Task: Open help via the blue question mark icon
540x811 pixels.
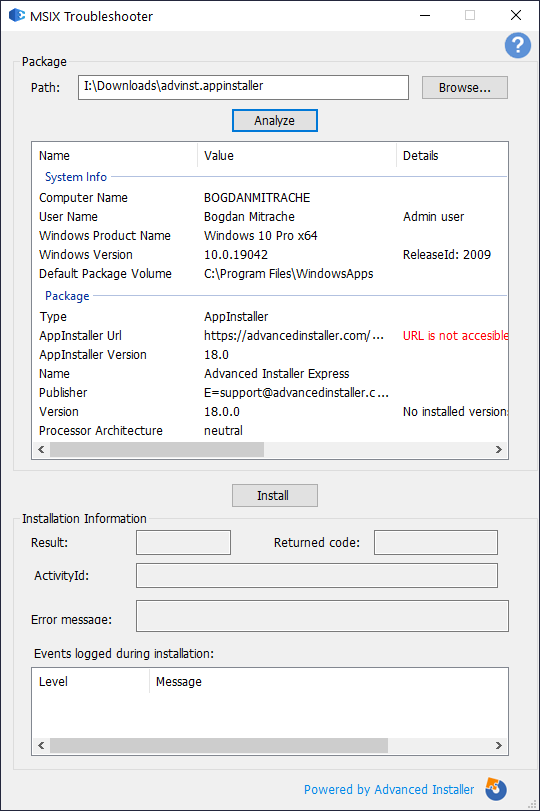Action: point(518,46)
